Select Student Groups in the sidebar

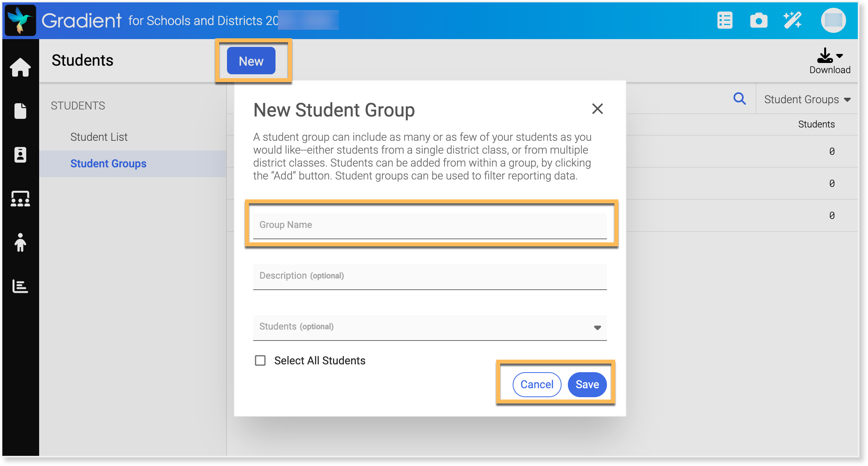[x=108, y=163]
